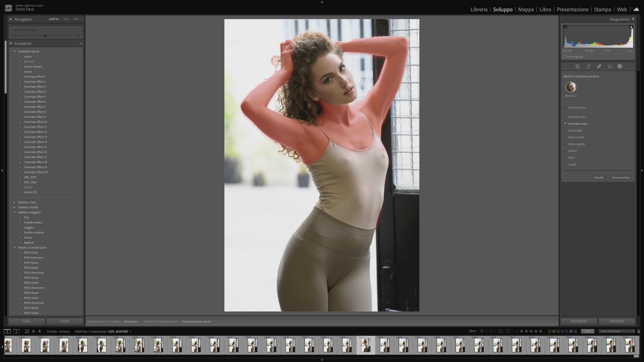Go forward with the right arrow icon
The image size is (644, 362).
[39, 331]
